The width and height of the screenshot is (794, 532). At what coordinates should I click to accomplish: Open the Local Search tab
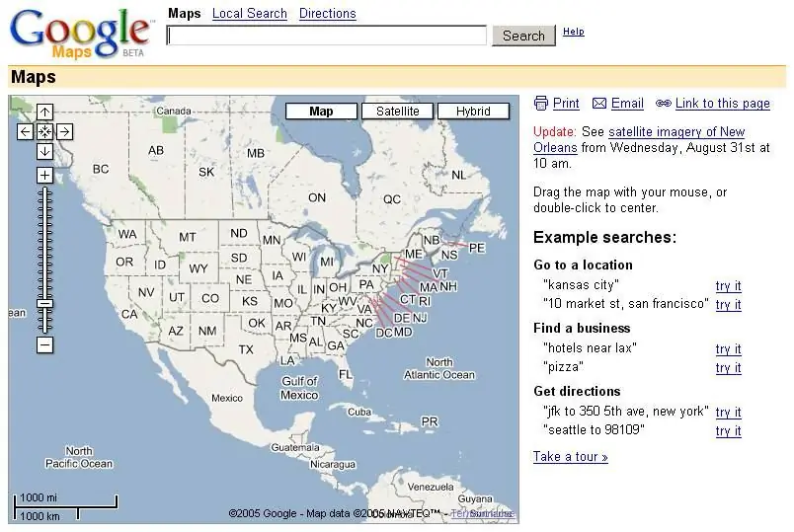pyautogui.click(x=249, y=13)
